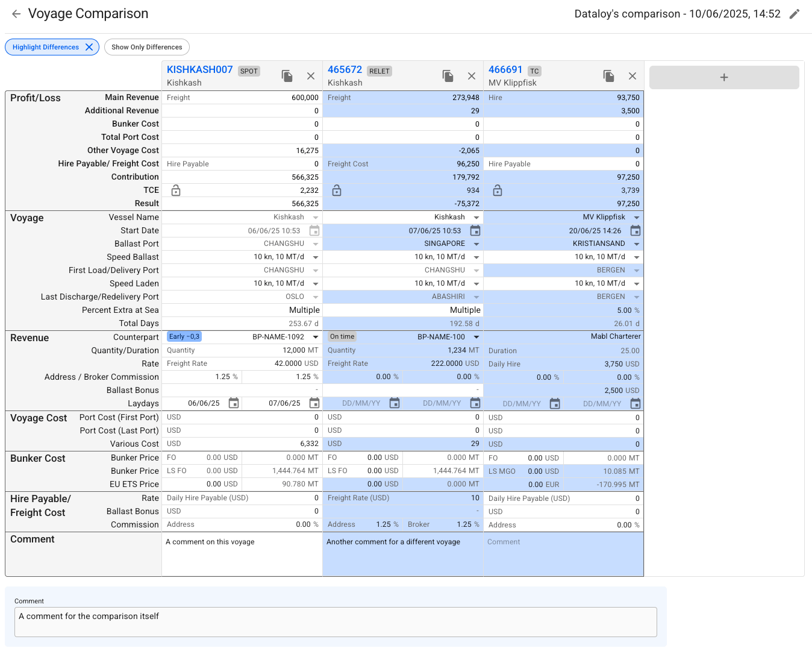
Task: Copy voyage KISHKASH007 using the duplicate icon
Action: pyautogui.click(x=287, y=76)
